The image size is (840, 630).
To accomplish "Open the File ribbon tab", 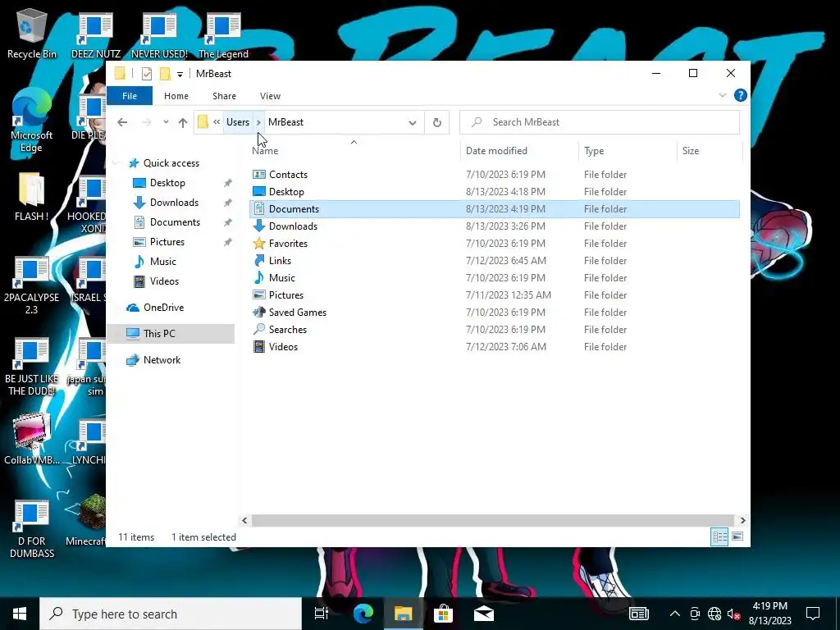I will click(x=130, y=96).
